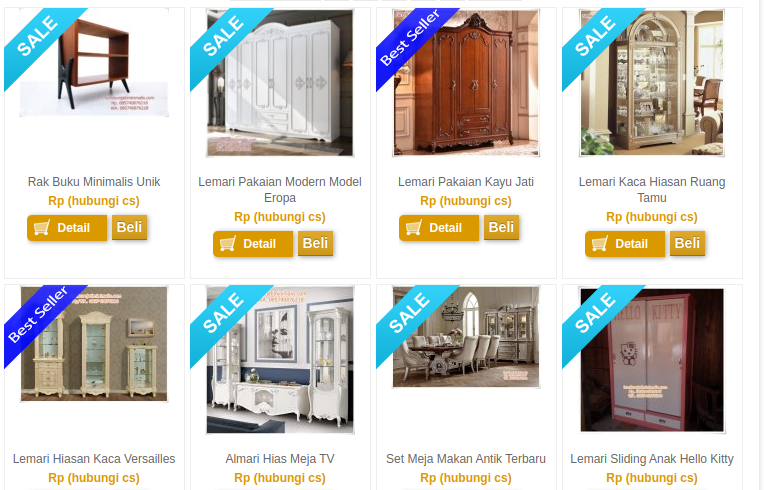Click the Lemari Kaca Hiasan Ruang Tamu image

click(652, 83)
